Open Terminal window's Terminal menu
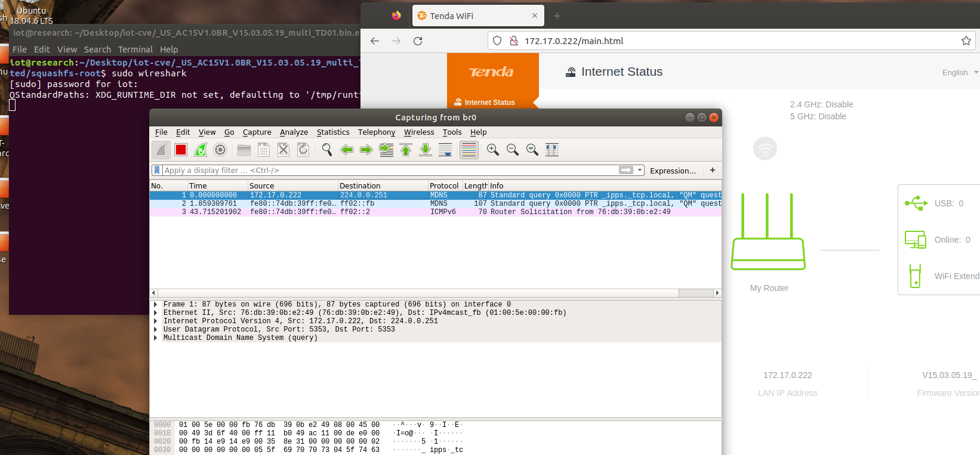980x455 pixels. (135, 49)
